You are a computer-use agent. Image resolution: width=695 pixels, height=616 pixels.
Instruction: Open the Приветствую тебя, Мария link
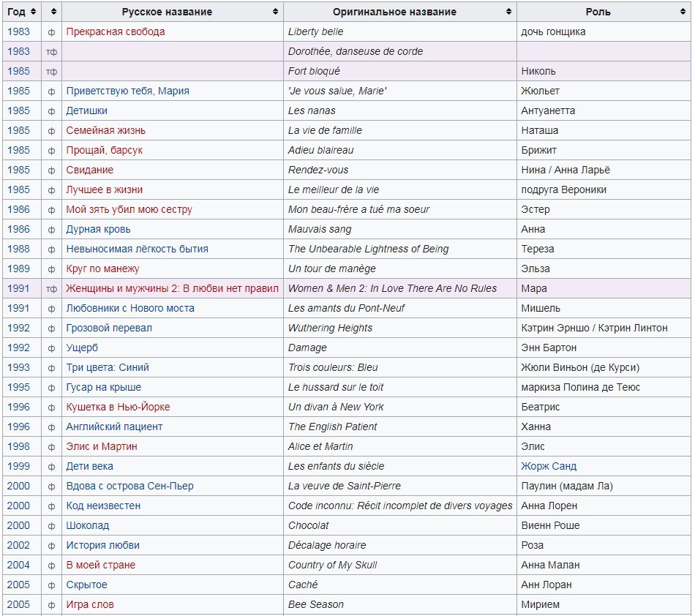click(127, 91)
